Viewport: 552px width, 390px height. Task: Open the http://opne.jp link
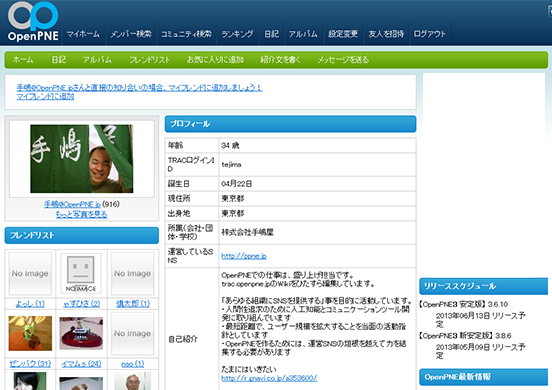[244, 256]
